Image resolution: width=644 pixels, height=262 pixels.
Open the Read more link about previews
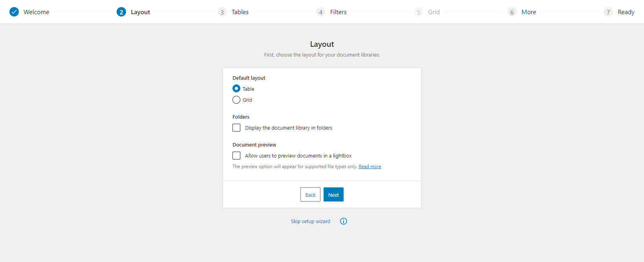pos(370,166)
